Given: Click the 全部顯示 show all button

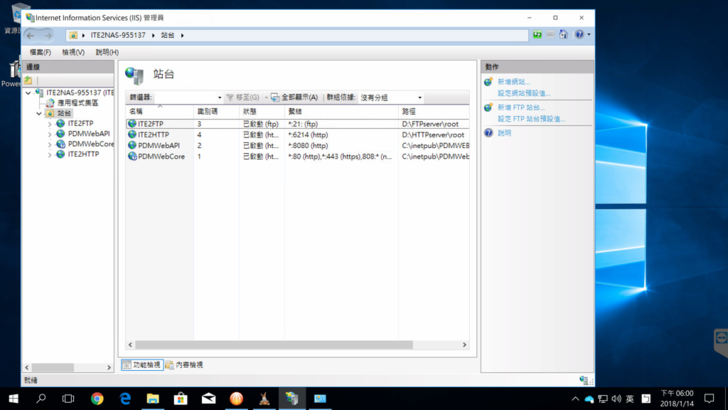Looking at the screenshot, I should click(x=294, y=98).
